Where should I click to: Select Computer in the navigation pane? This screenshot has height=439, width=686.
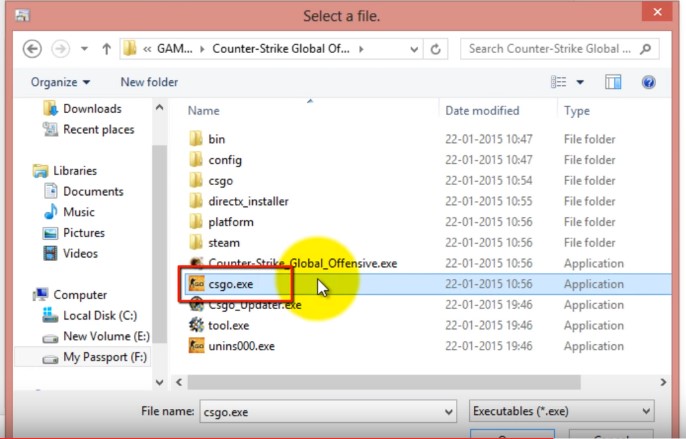70,295
